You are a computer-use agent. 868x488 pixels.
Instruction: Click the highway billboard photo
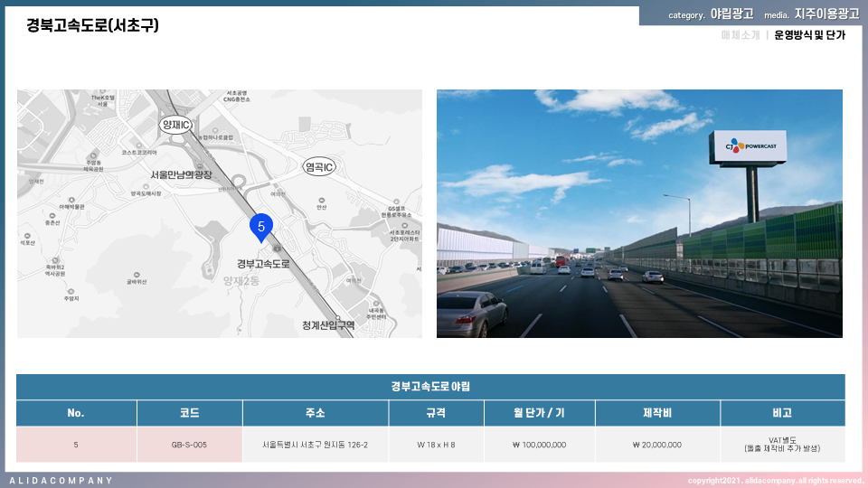click(x=639, y=213)
